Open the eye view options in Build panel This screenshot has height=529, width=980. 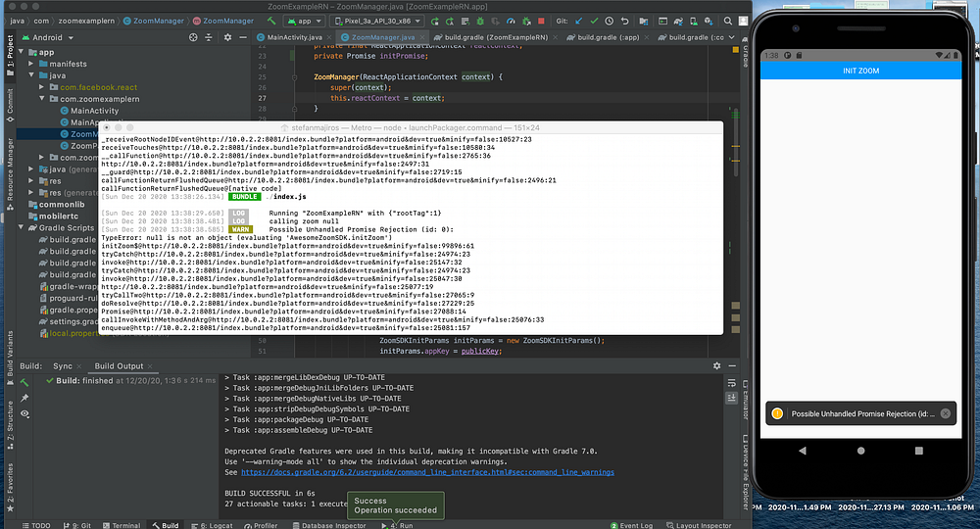24,413
